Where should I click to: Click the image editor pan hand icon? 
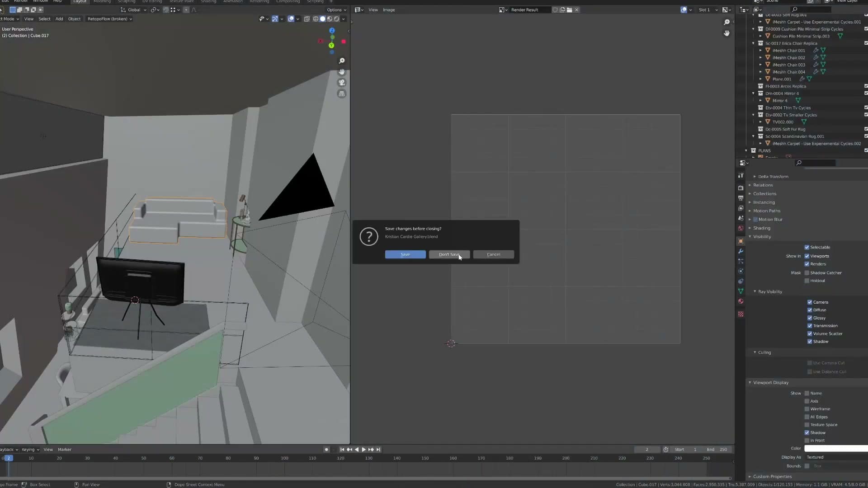point(726,33)
